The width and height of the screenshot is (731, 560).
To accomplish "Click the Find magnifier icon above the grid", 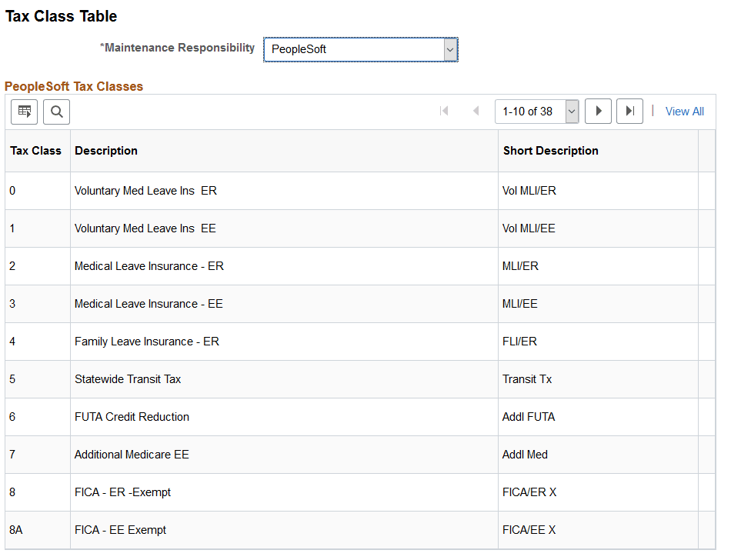I will coord(56,112).
